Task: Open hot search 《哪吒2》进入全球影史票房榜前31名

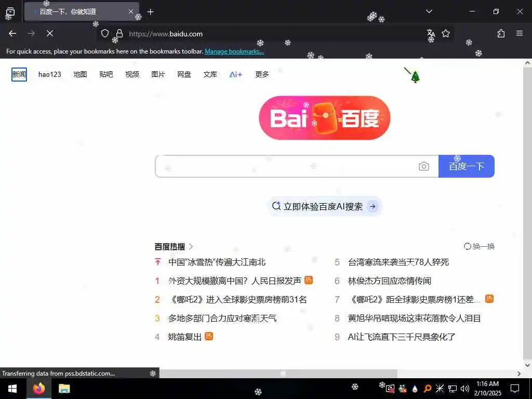Action: pyautogui.click(x=237, y=300)
